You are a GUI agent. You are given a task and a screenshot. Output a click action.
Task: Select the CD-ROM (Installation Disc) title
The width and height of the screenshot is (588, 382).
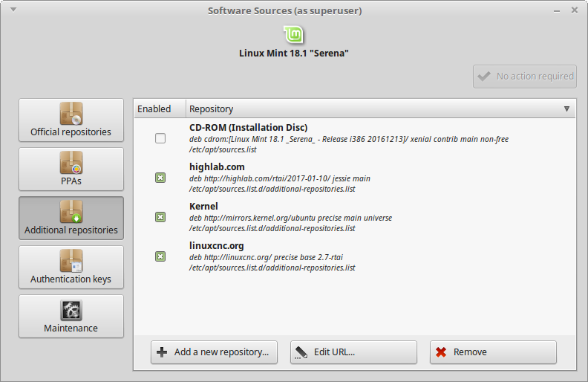248,128
